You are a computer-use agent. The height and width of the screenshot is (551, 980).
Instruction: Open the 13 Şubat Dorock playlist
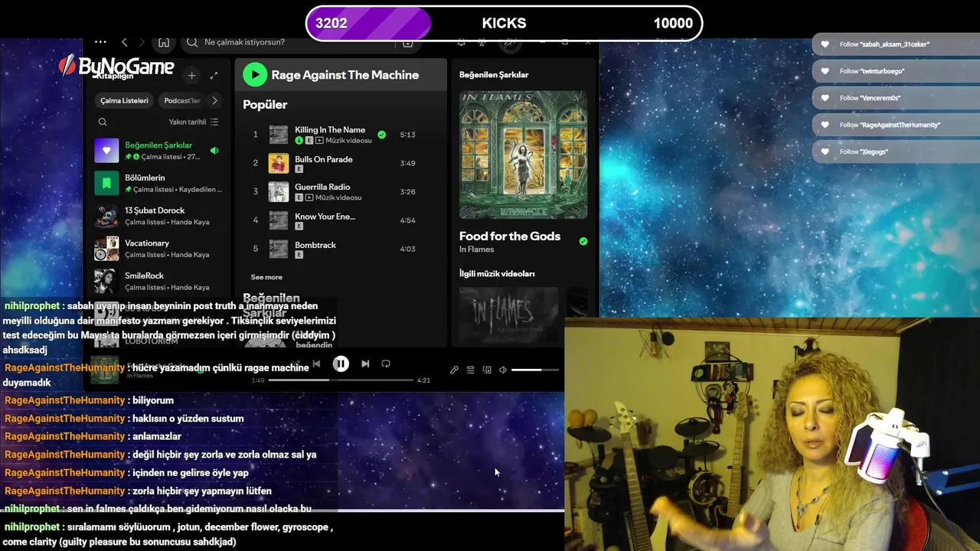click(x=157, y=216)
